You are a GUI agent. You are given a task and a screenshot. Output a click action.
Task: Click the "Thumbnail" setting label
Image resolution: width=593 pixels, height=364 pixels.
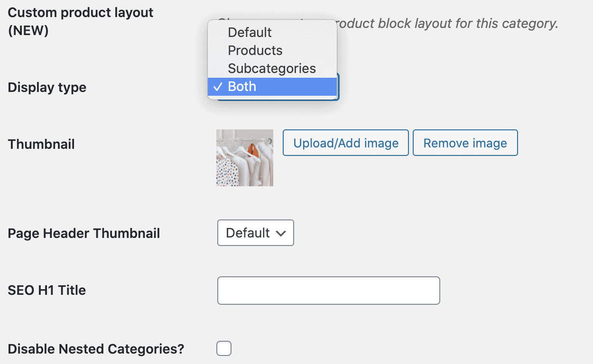coord(41,144)
